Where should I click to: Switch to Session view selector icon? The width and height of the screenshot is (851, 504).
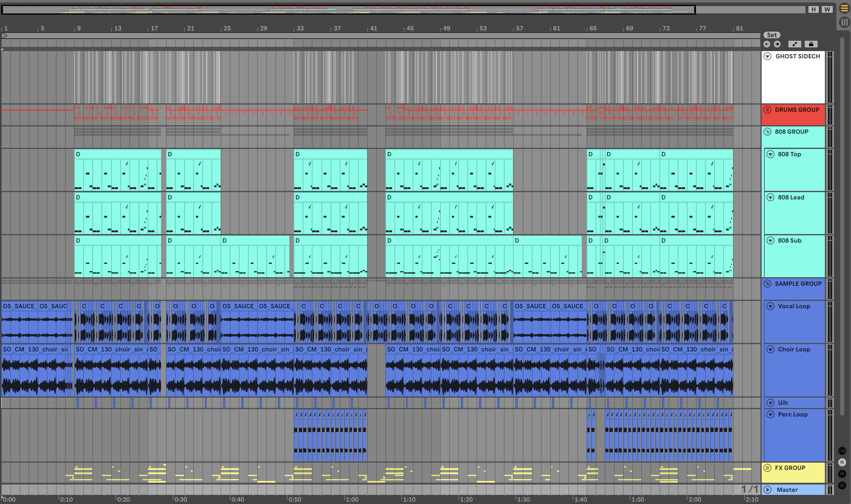844,22
